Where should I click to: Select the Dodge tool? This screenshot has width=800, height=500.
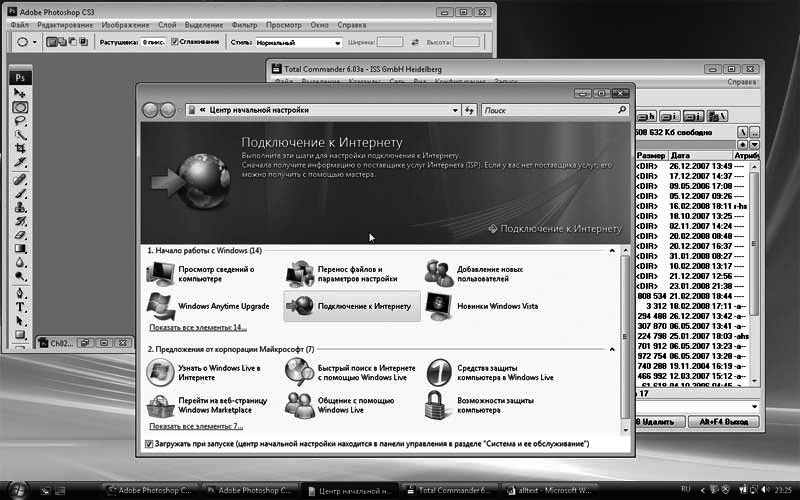click(x=20, y=276)
